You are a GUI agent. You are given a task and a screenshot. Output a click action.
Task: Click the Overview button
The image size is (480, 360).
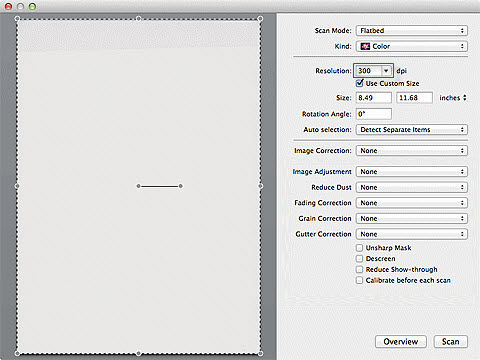point(401,342)
